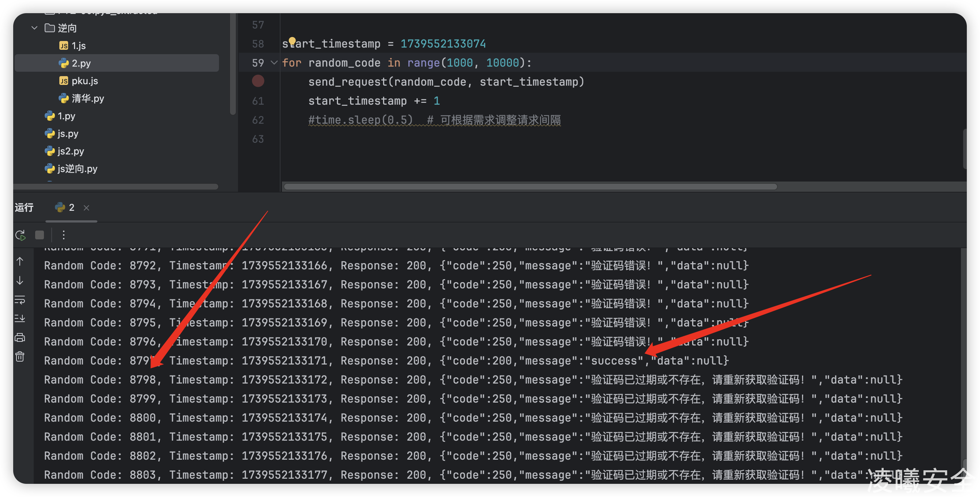This screenshot has width=980, height=497.
Task: Open pku.js in project tree
Action: pos(85,81)
